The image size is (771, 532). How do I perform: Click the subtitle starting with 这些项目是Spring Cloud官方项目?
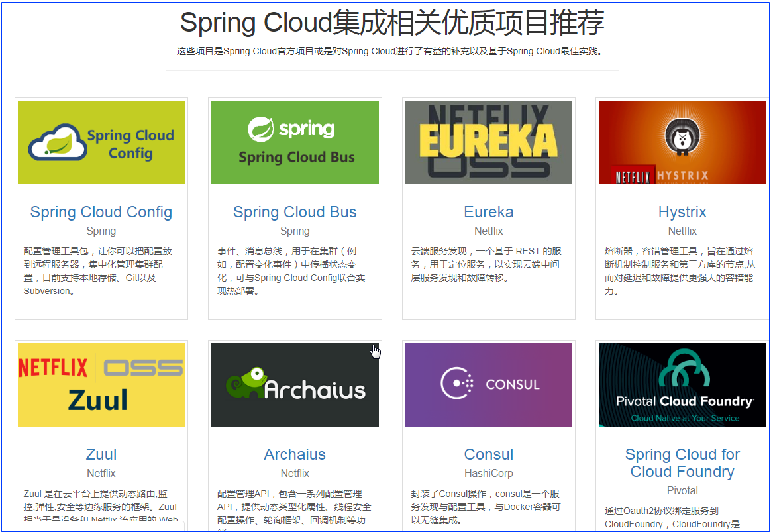[391, 51]
